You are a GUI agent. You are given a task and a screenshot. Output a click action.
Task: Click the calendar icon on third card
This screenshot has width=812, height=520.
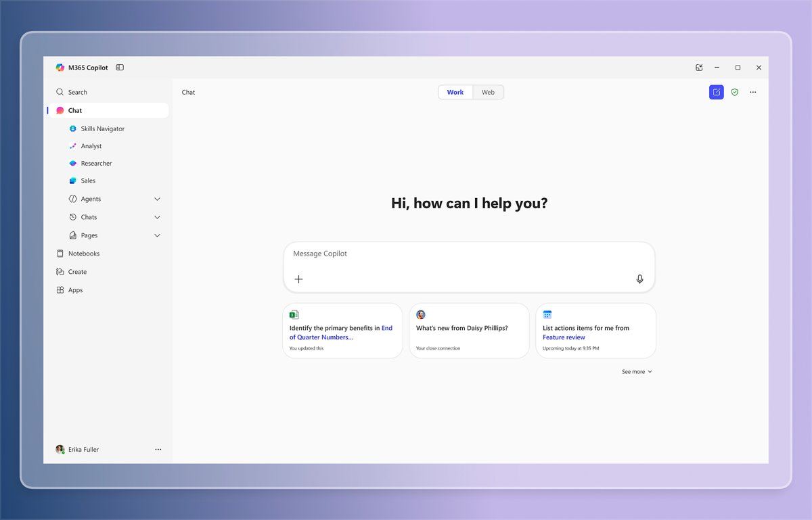pos(547,314)
